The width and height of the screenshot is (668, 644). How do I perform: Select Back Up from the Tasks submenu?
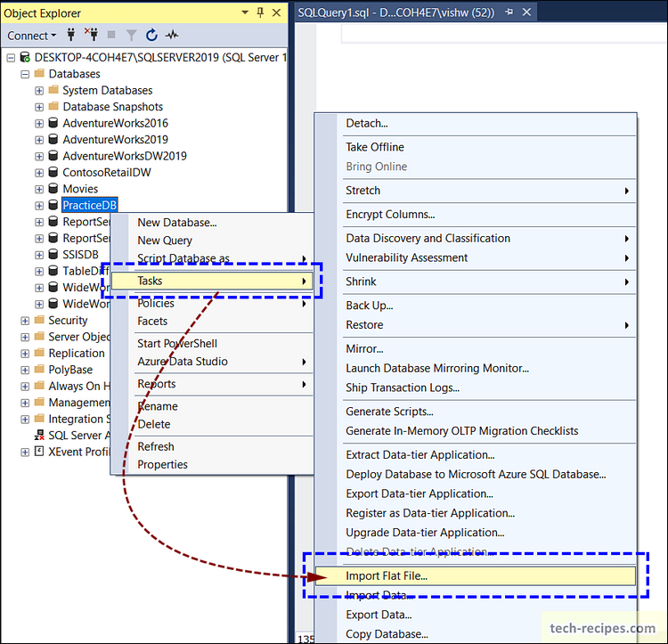[370, 306]
